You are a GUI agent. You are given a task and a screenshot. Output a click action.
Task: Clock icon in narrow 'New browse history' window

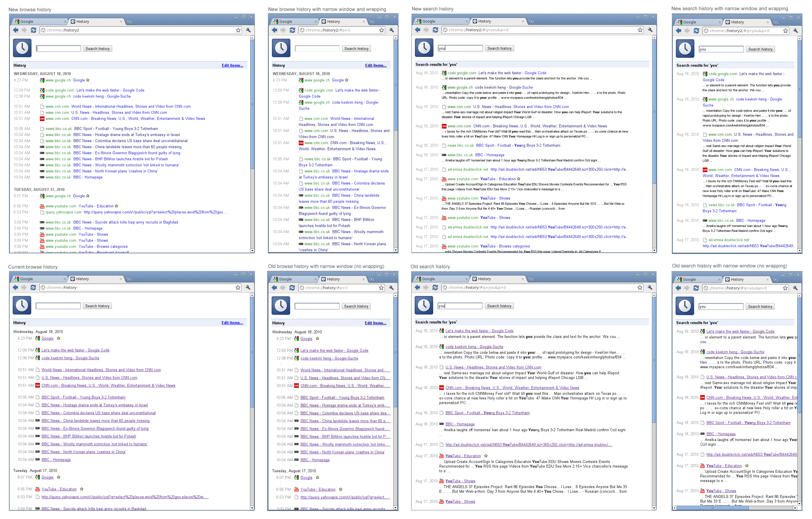pos(281,48)
